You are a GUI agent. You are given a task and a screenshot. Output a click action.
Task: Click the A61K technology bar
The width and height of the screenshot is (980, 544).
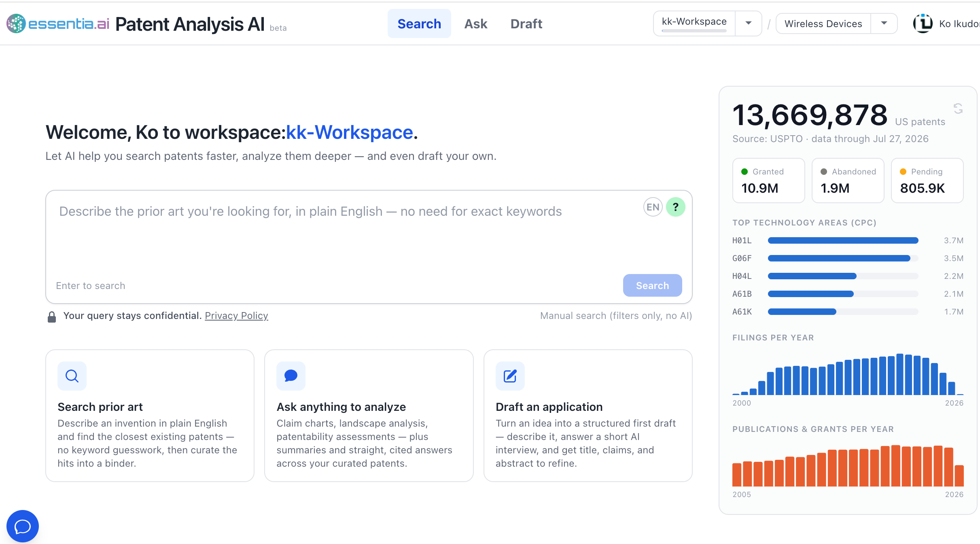pos(843,312)
